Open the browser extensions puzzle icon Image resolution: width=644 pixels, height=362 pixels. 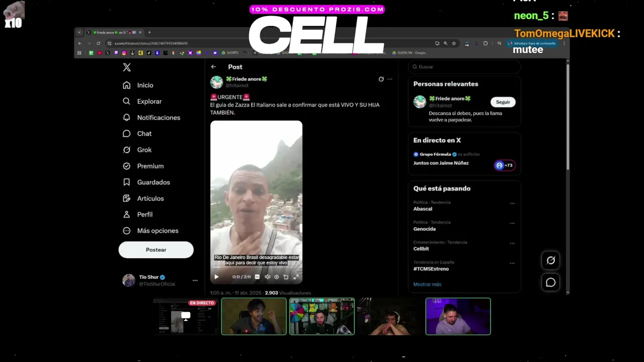486,43
